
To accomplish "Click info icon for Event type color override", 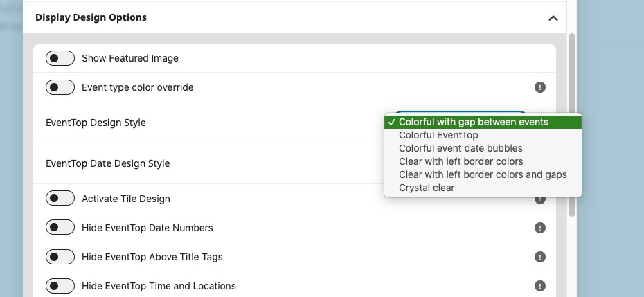I will pos(539,87).
